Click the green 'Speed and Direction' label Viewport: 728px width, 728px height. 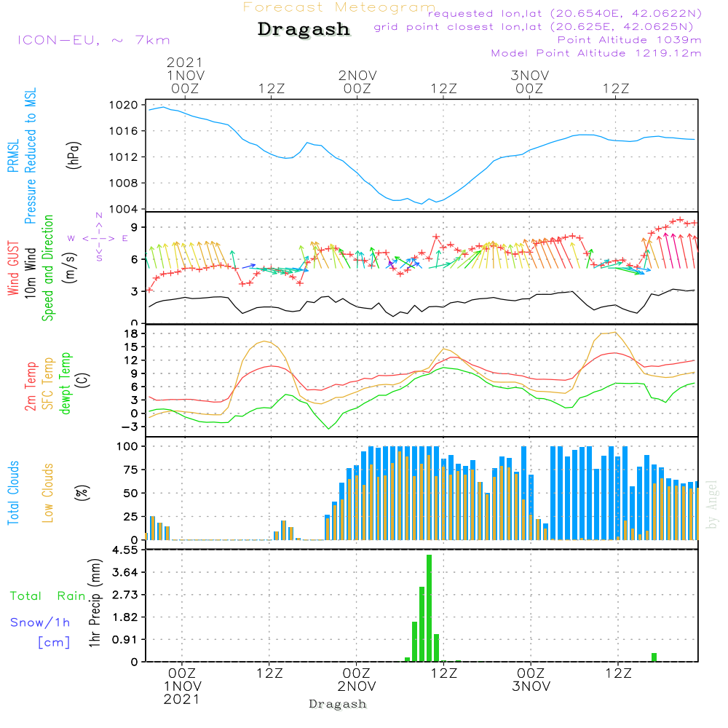(48, 268)
